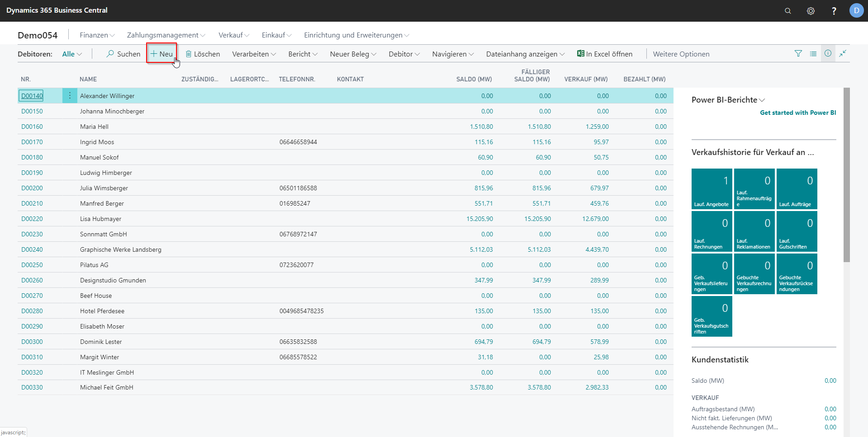Image resolution: width=868 pixels, height=437 pixels.
Task: Expand the Navigieren action menu
Action: [x=453, y=54]
